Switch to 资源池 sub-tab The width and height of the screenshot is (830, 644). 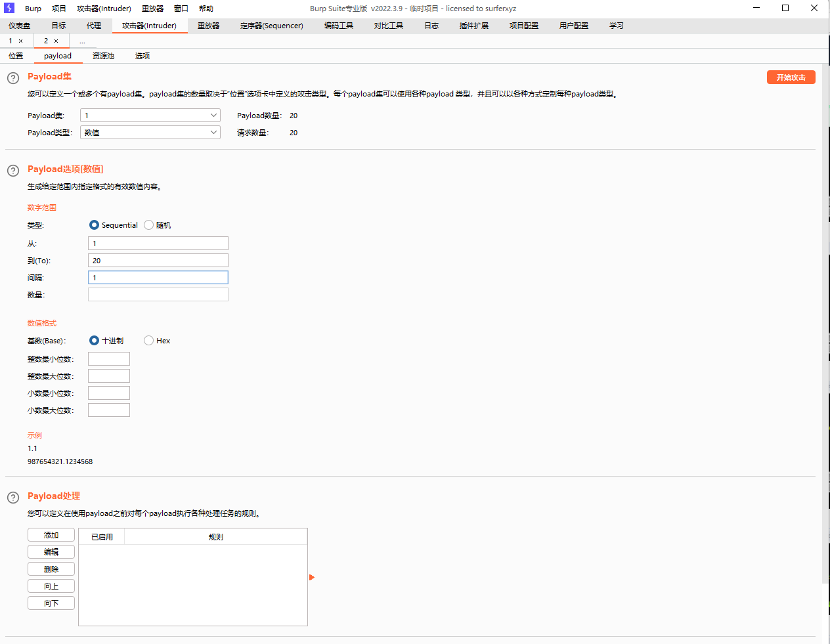103,56
